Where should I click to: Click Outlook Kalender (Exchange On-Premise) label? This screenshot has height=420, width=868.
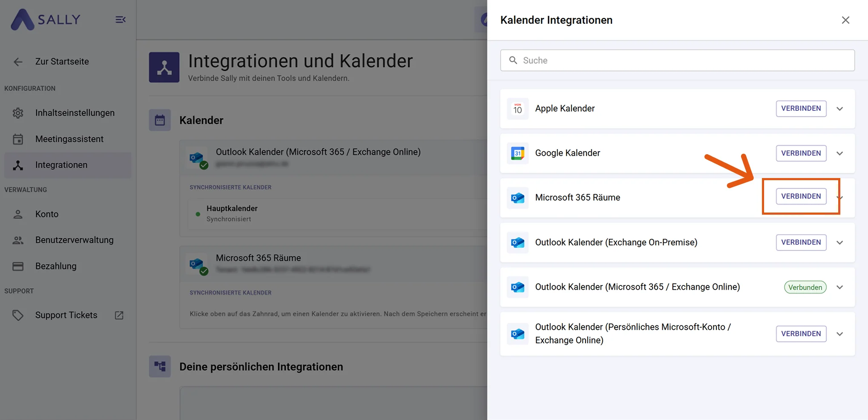(616, 242)
